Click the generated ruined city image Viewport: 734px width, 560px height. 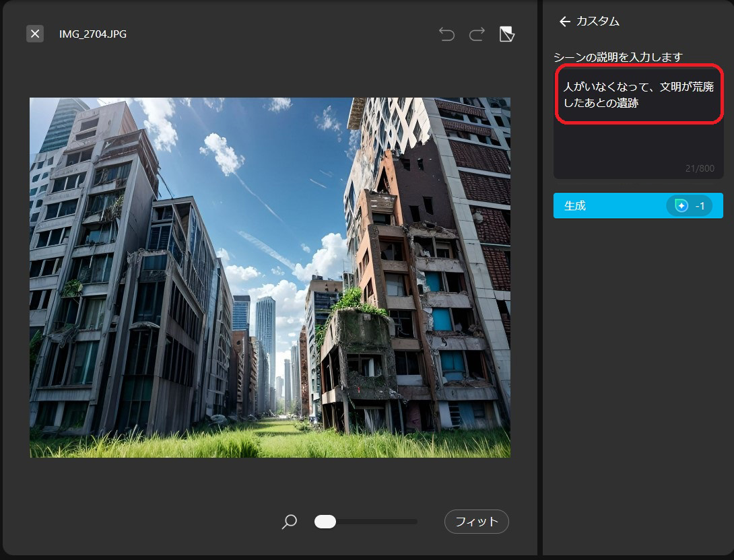coord(270,277)
